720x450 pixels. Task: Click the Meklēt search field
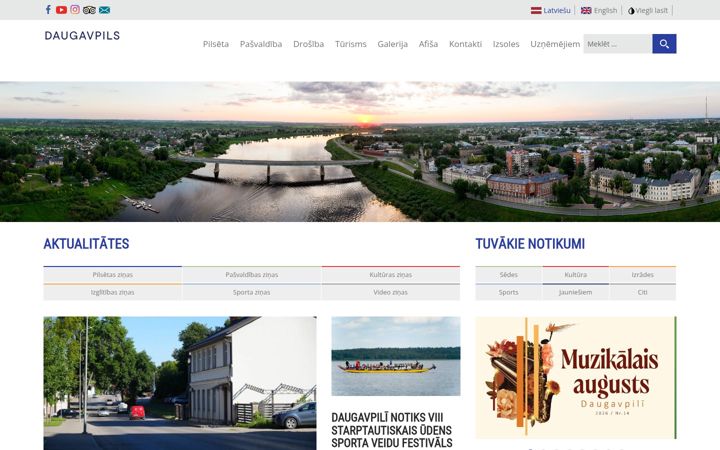pyautogui.click(x=618, y=44)
